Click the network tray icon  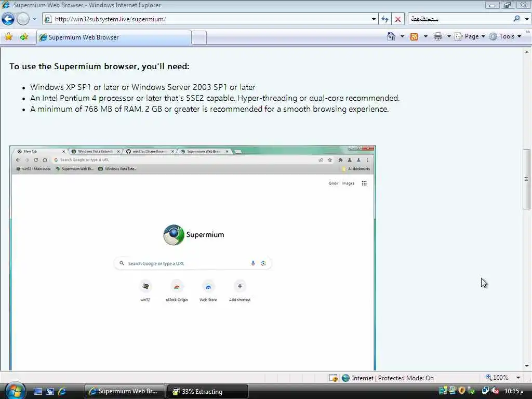[x=485, y=391]
